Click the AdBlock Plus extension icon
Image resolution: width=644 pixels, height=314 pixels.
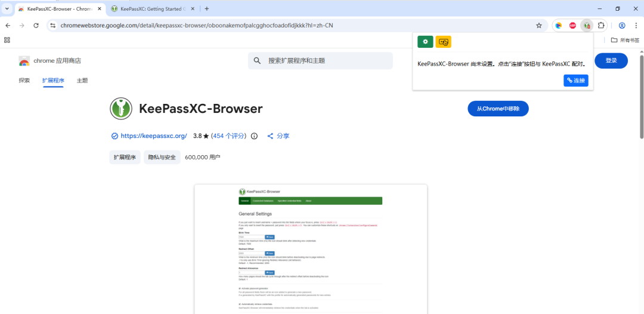pyautogui.click(x=572, y=26)
